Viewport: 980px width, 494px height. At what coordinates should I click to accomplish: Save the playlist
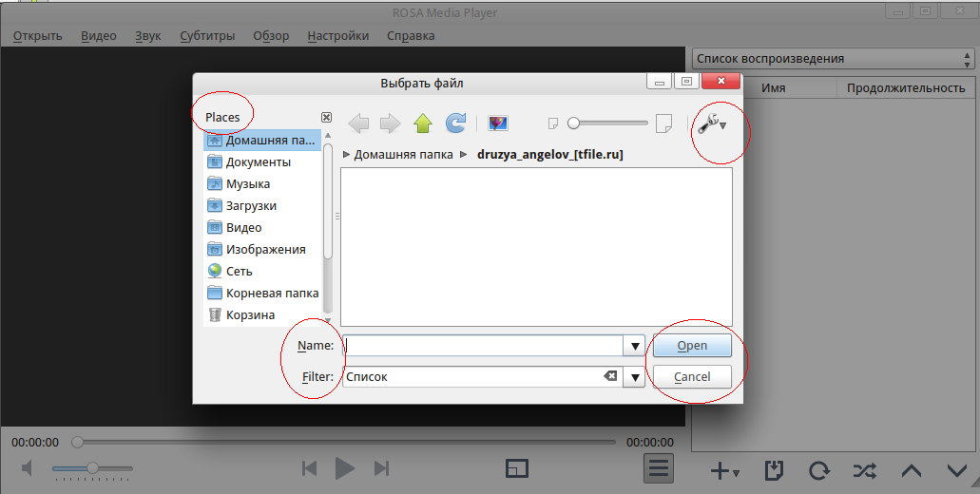click(x=774, y=471)
